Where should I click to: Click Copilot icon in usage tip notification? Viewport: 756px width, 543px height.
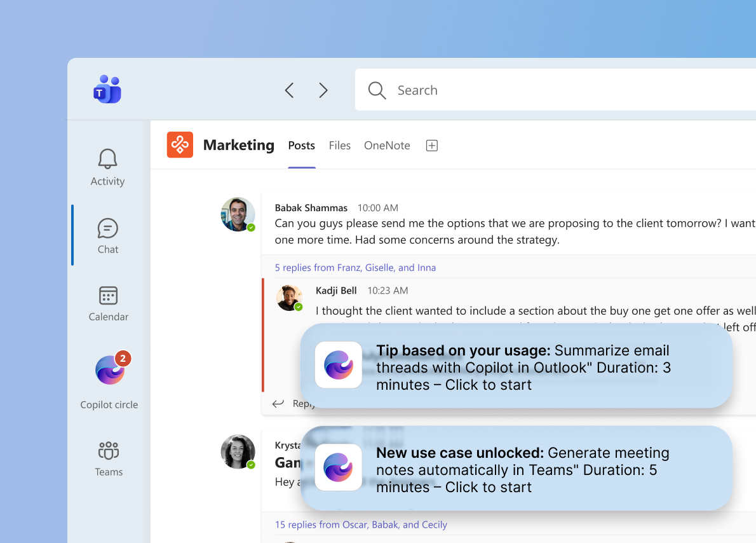click(x=339, y=365)
